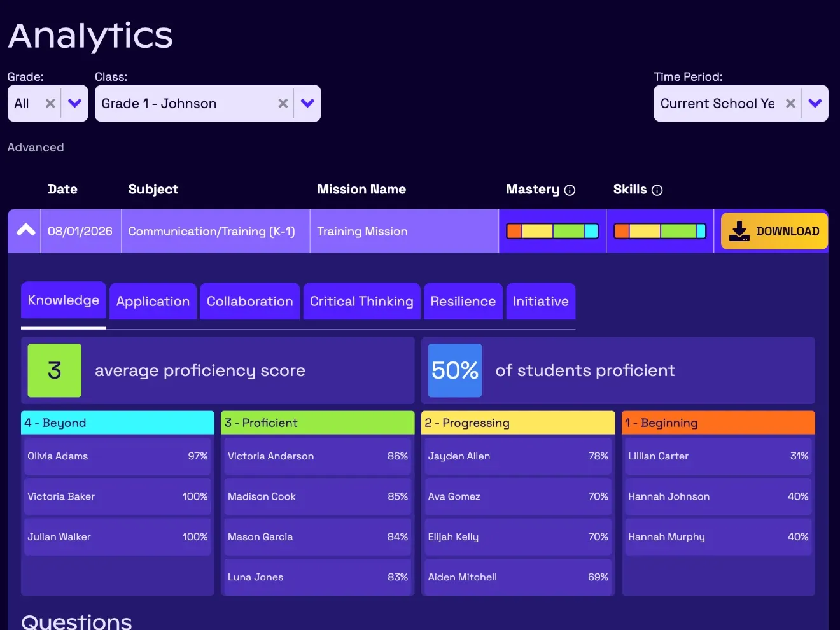Open Victoria Anderson's score row

(x=318, y=456)
